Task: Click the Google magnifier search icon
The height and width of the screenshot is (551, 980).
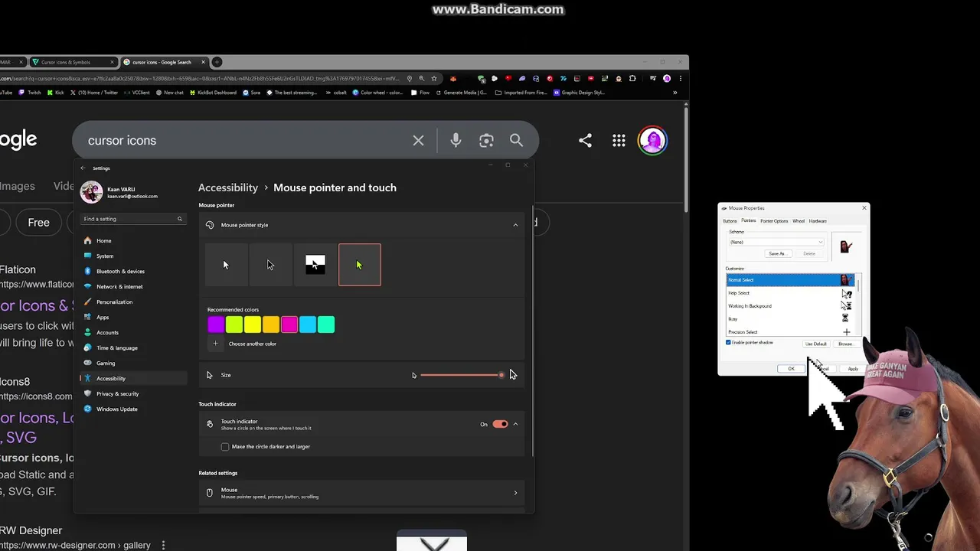Action: pos(516,141)
